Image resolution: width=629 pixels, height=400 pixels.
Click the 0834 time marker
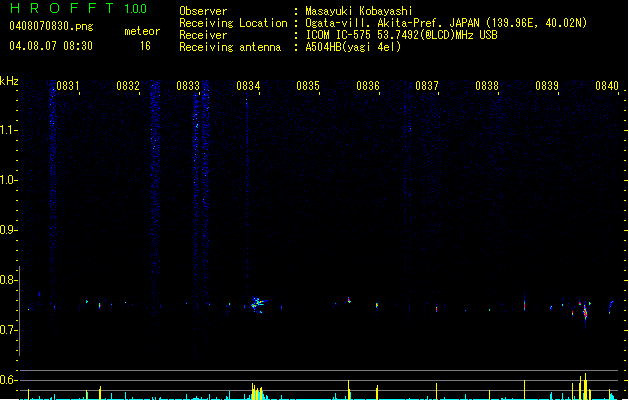pos(248,86)
